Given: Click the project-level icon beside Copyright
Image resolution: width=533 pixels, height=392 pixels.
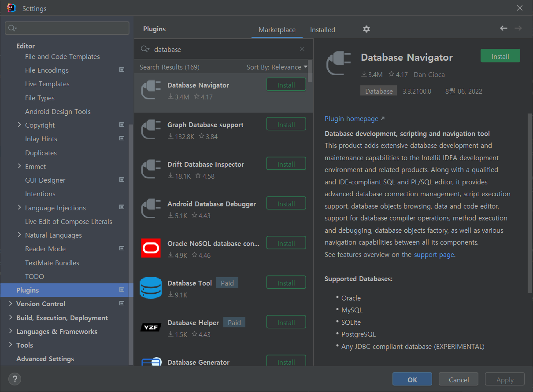Looking at the screenshot, I should click(x=122, y=125).
